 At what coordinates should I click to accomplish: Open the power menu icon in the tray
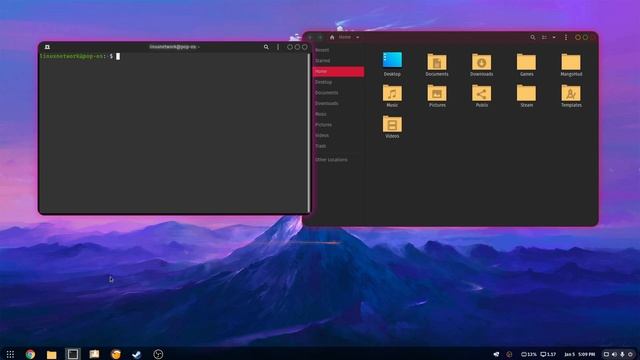click(630, 354)
